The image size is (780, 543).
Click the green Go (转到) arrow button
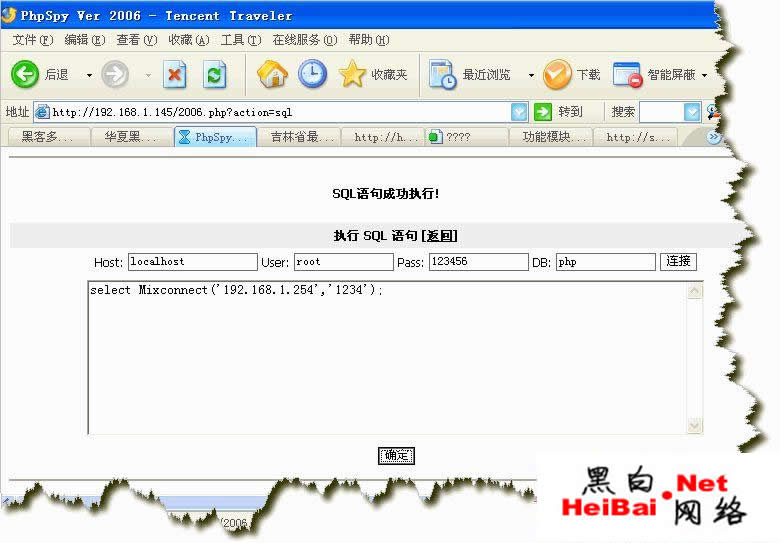coord(542,112)
